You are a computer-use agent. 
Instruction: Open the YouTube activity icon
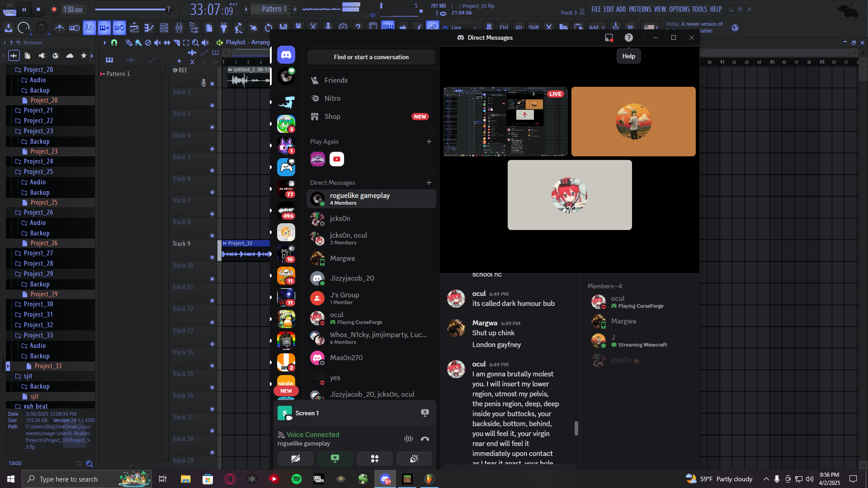pos(337,159)
